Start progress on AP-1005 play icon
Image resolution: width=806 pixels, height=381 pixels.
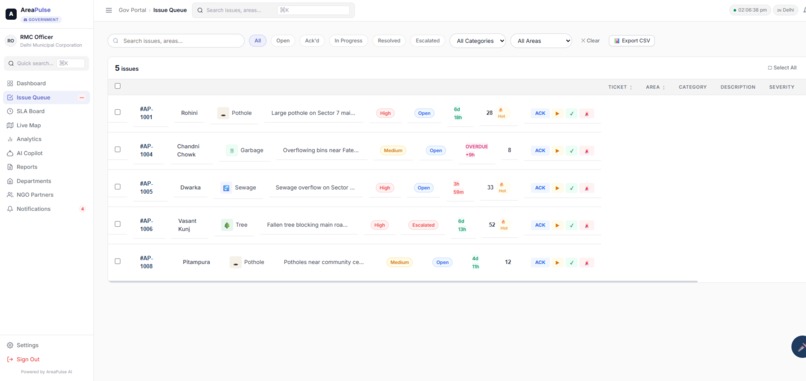[557, 188]
